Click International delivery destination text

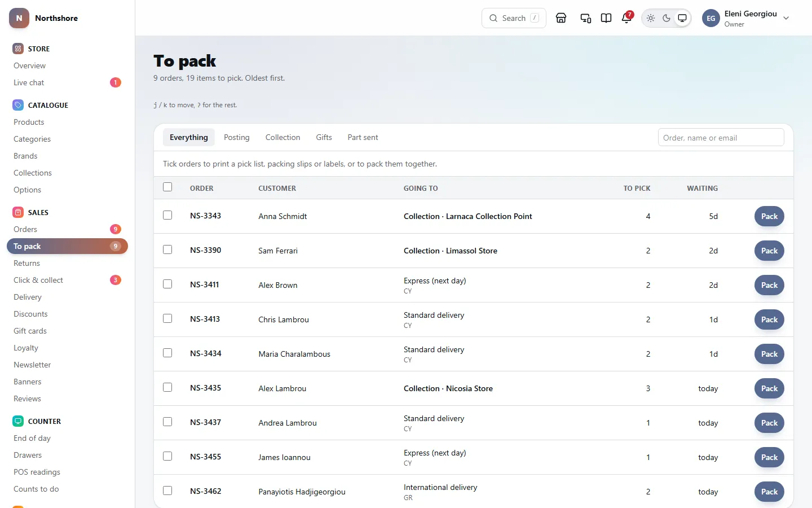tap(440, 487)
